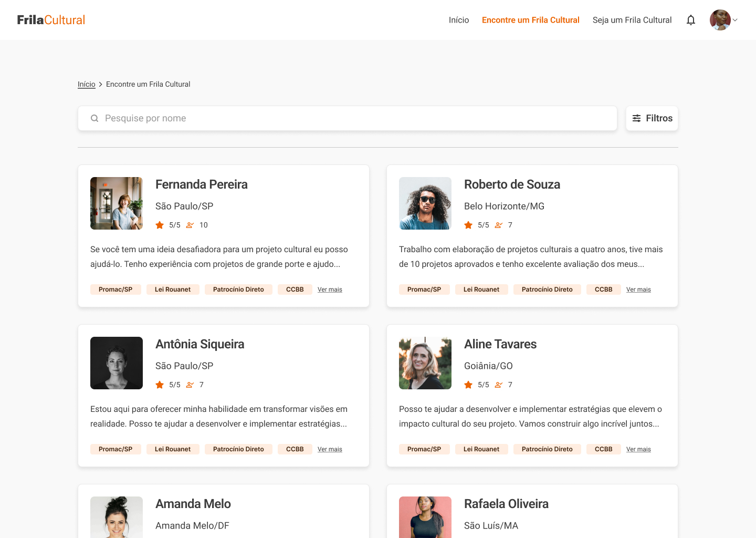
Task: Open the notifications bell
Action: click(x=691, y=20)
